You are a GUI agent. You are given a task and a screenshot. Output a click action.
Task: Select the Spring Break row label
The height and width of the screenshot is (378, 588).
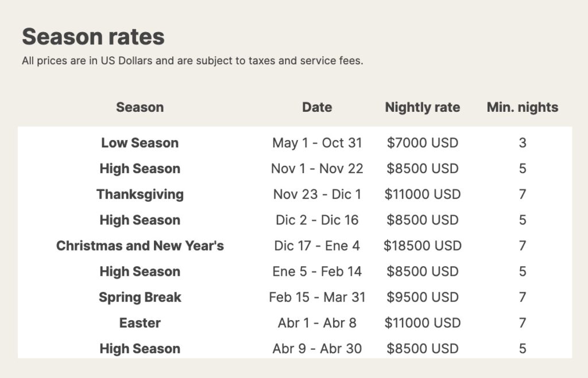point(140,297)
